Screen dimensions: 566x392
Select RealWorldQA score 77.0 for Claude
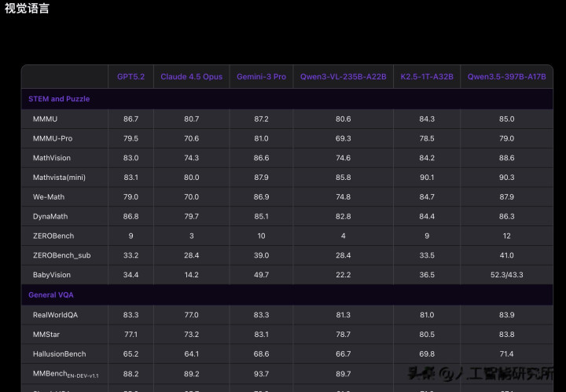point(191,315)
